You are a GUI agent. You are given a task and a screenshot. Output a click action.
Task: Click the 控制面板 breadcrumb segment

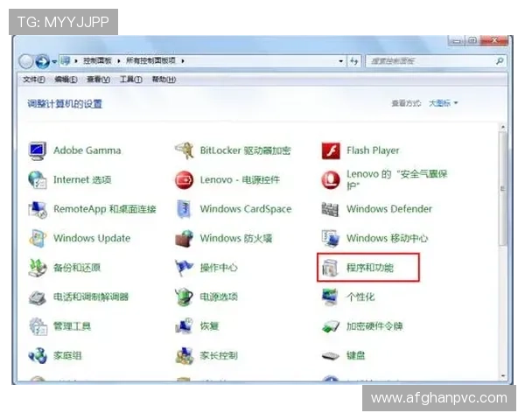[x=97, y=61]
